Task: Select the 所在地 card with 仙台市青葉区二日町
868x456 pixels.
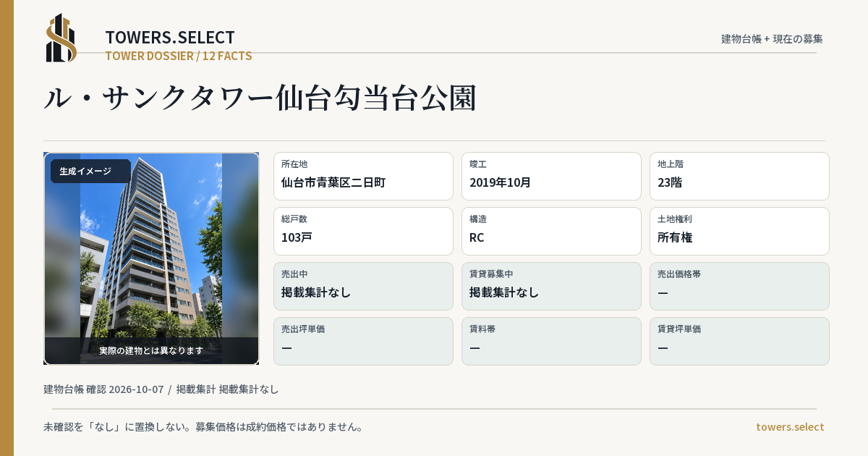Action: point(363,176)
